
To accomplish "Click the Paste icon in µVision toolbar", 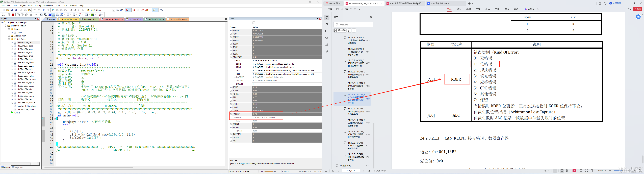I will [x=29, y=10].
